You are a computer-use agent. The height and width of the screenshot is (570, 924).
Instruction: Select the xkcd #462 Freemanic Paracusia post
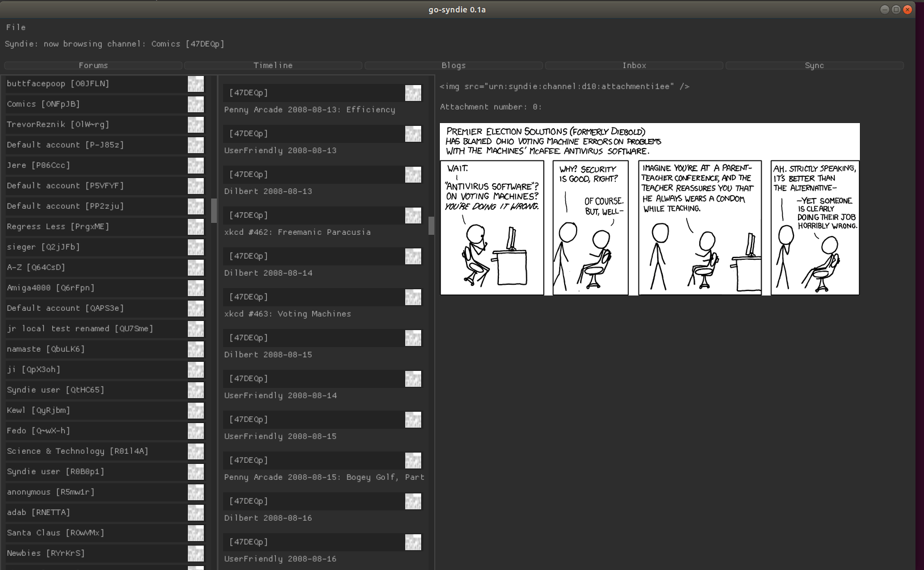(x=298, y=232)
